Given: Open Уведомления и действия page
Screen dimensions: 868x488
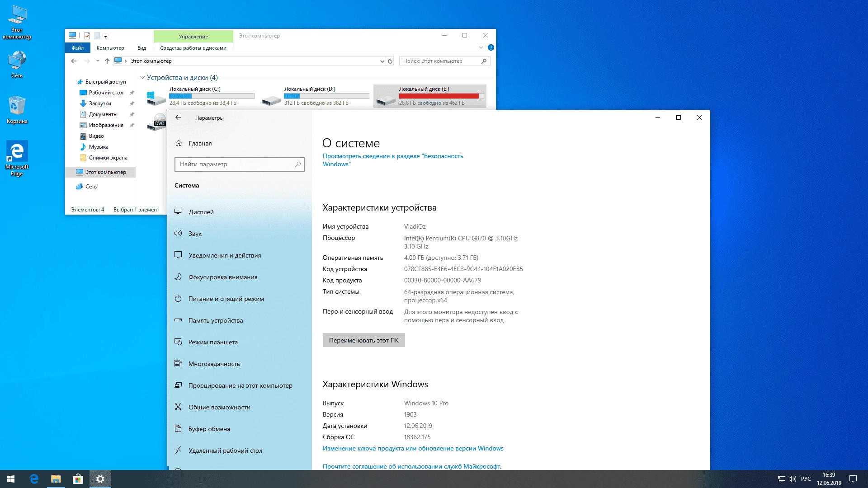Looking at the screenshot, I should point(240,255).
